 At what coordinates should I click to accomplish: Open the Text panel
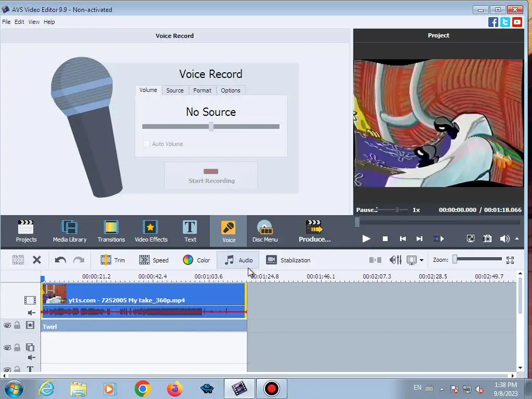(x=190, y=231)
